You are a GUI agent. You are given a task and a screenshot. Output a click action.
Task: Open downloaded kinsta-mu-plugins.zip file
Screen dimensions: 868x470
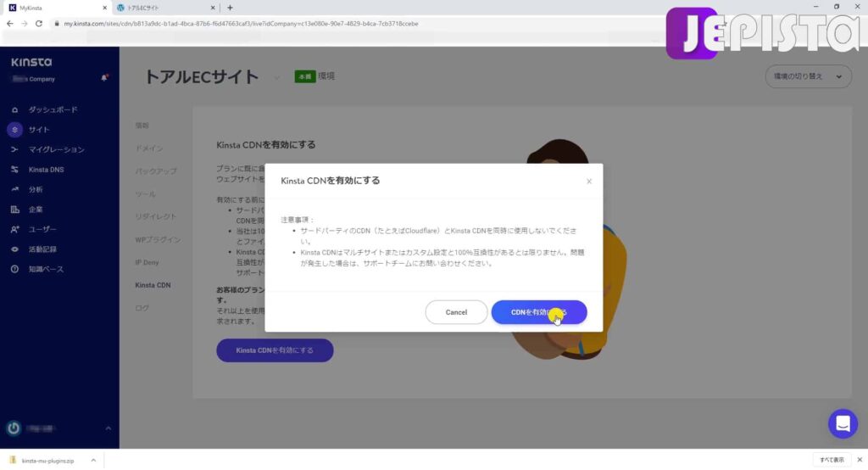(x=47, y=461)
